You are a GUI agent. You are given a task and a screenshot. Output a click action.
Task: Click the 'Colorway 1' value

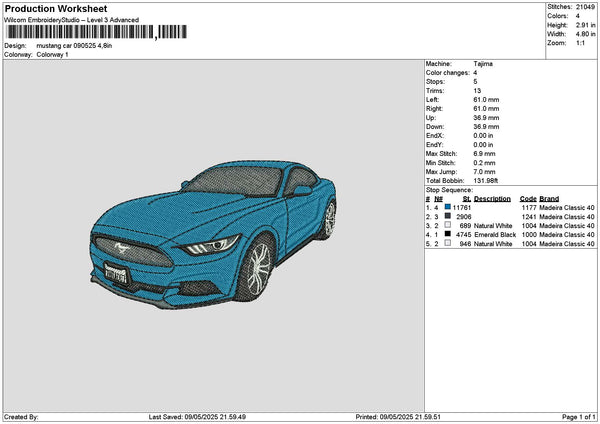[x=52, y=55]
